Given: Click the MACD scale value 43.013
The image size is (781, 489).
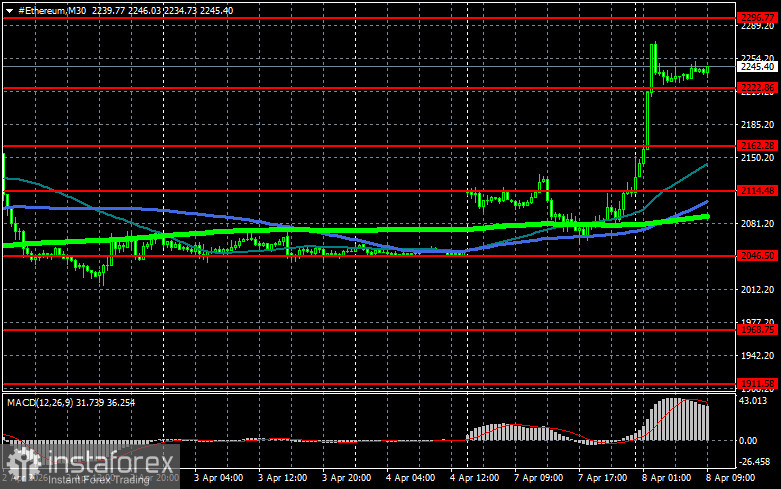Looking at the screenshot, I should click(753, 401).
